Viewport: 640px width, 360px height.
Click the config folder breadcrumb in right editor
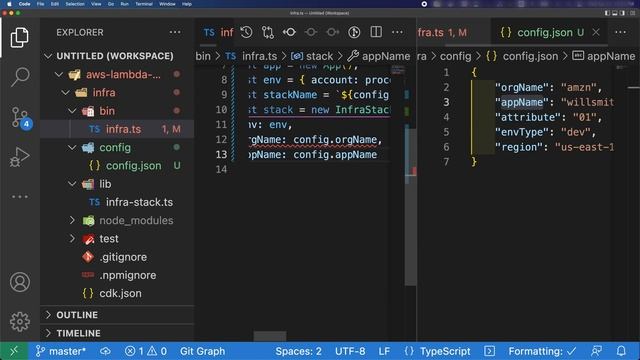(456, 56)
